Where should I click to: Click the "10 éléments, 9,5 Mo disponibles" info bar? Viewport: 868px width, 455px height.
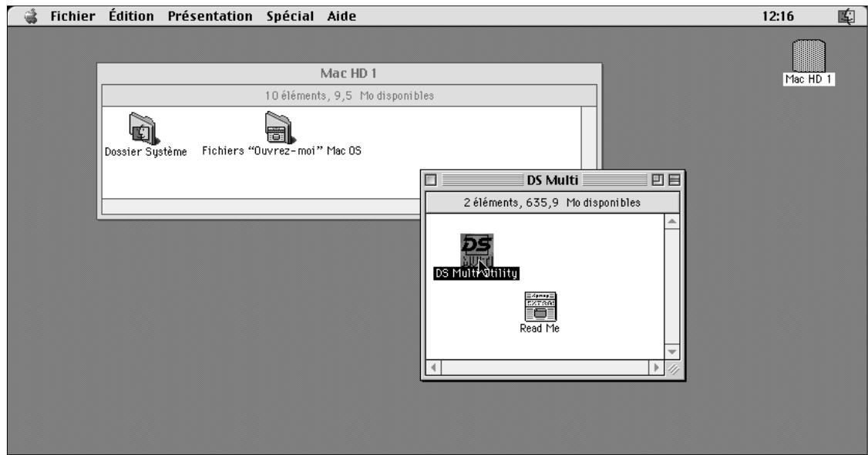349,96
